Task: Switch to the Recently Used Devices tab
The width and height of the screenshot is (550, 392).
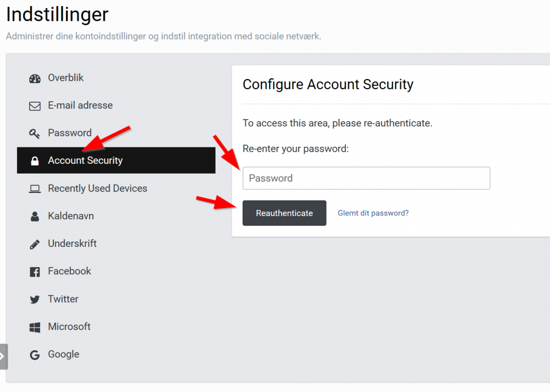Action: [97, 189]
